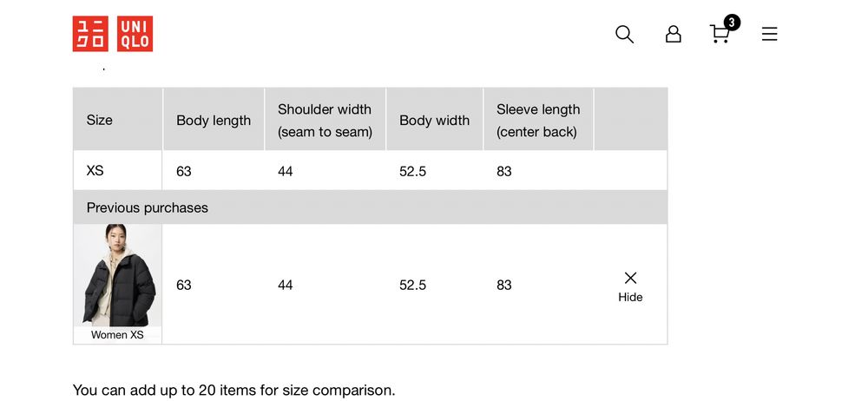Click the 20 items size comparison note
This screenshot has height=401, width=868.
tap(234, 390)
